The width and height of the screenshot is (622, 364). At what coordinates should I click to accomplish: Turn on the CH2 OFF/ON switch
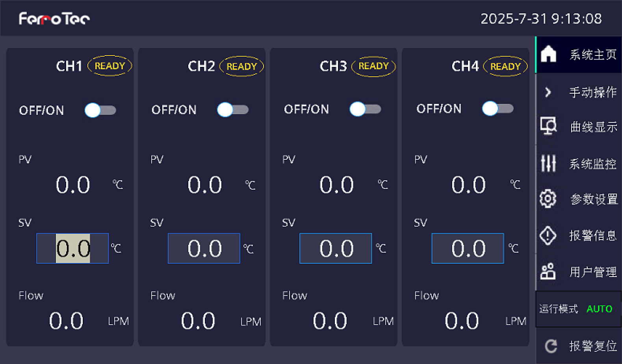pos(232,110)
